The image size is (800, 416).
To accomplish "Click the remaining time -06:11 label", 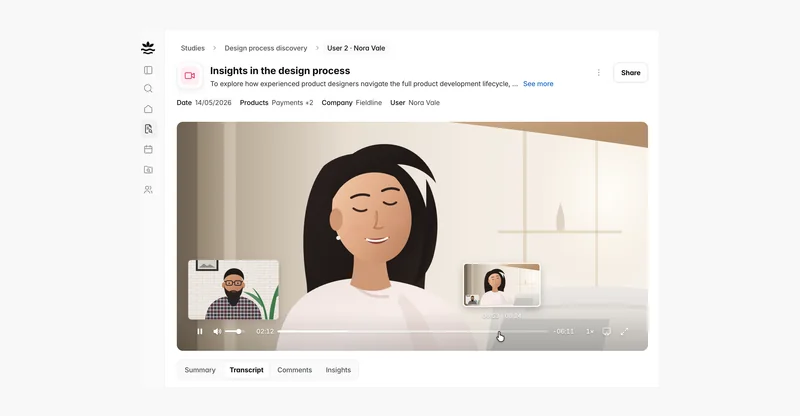I will (564, 331).
